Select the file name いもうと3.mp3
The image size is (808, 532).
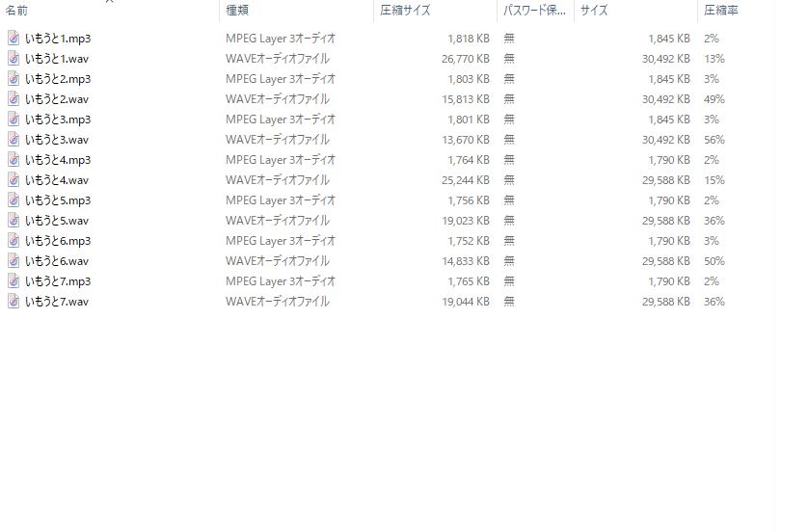pyautogui.click(x=58, y=120)
